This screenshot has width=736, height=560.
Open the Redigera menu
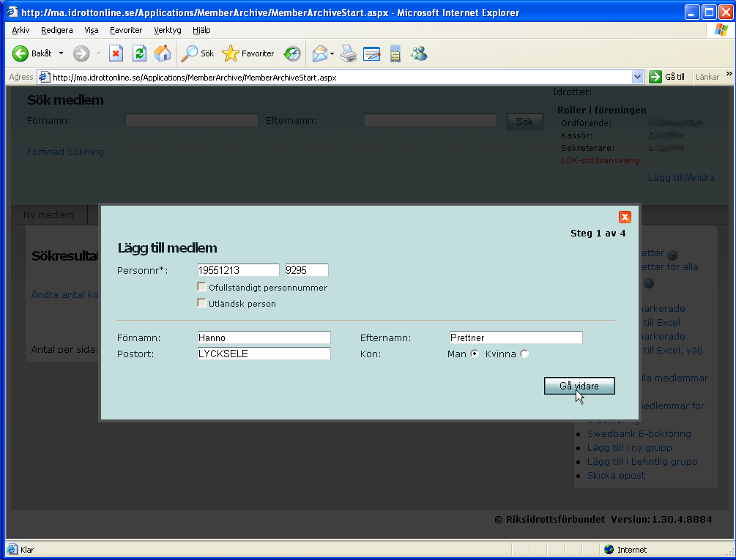57,30
